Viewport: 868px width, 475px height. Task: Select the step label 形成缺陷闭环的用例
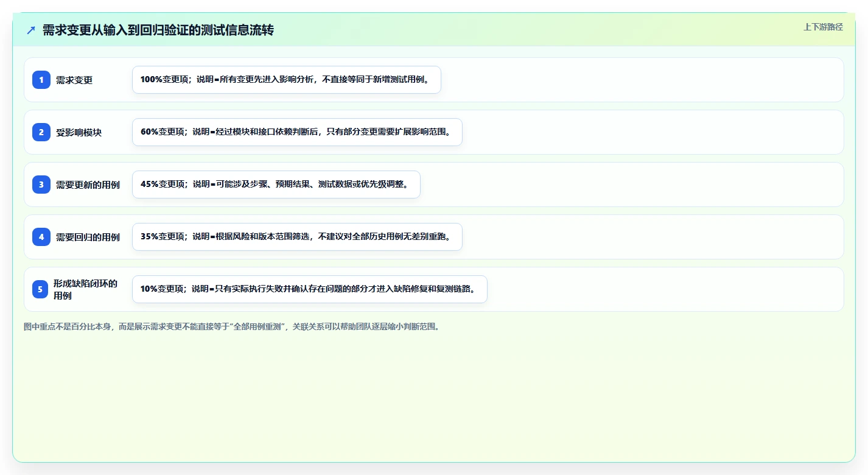click(x=85, y=289)
